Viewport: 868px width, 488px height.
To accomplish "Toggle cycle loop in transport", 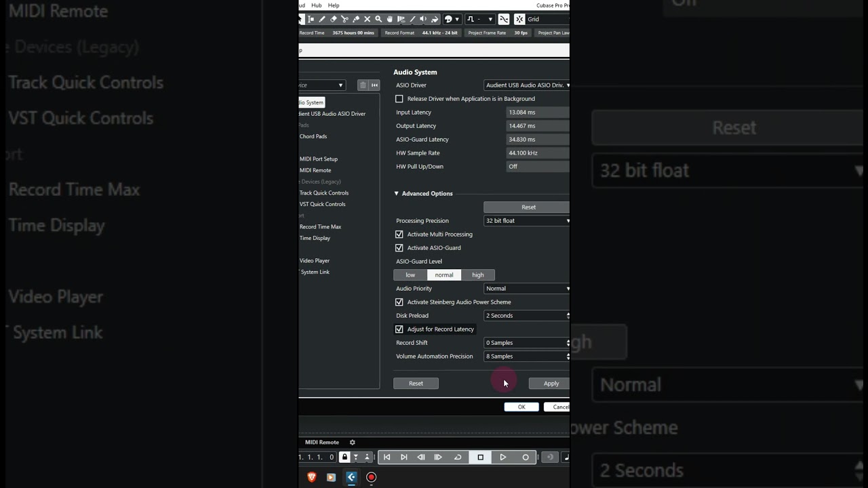I will pos(458,457).
